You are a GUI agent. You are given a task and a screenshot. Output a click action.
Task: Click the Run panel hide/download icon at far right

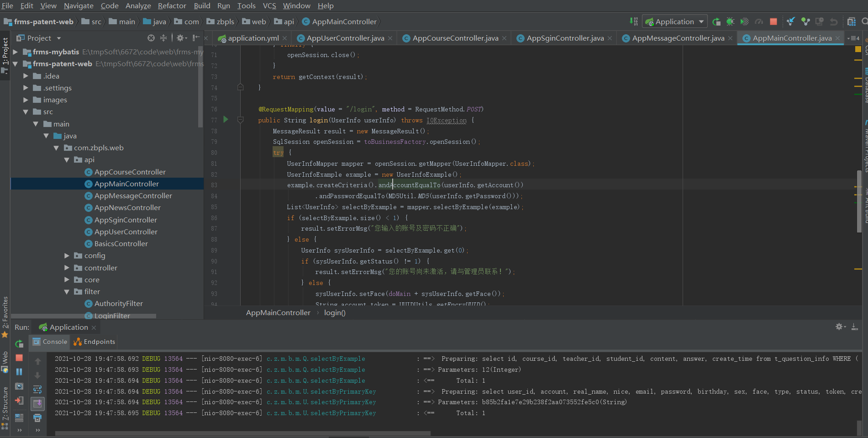tap(855, 327)
